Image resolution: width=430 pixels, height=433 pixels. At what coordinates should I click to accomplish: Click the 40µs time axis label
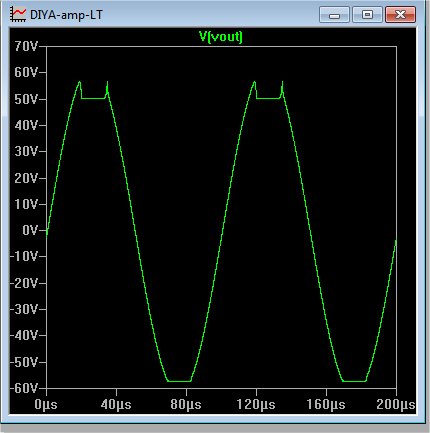[x=116, y=404]
